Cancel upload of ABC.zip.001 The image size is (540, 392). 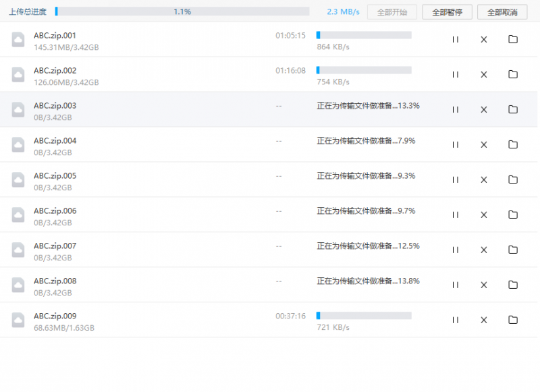coord(483,40)
